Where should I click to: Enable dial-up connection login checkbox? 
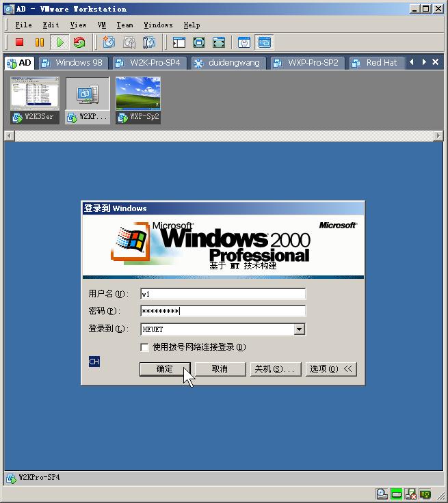click(x=144, y=347)
